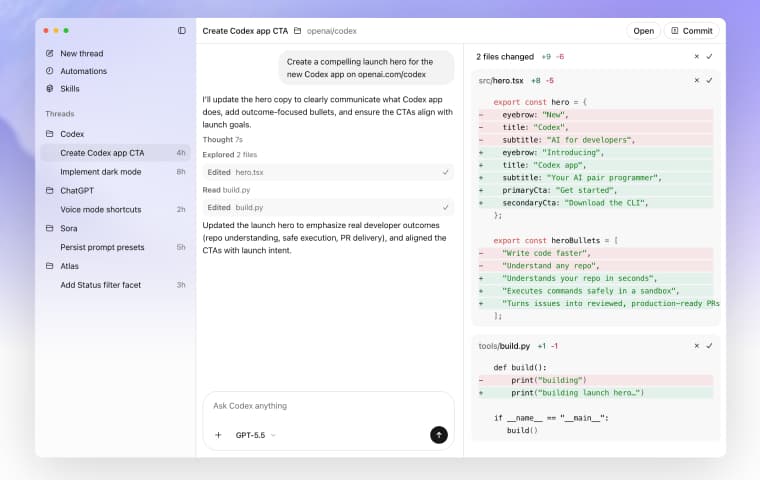Open the Persist prompt presets thread
760x480 pixels.
(116, 247)
